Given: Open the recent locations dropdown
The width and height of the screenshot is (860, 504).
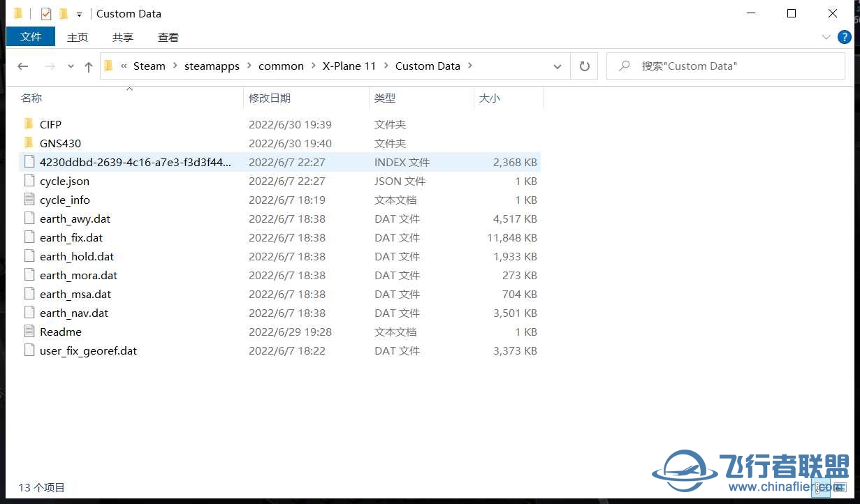Looking at the screenshot, I should point(71,66).
